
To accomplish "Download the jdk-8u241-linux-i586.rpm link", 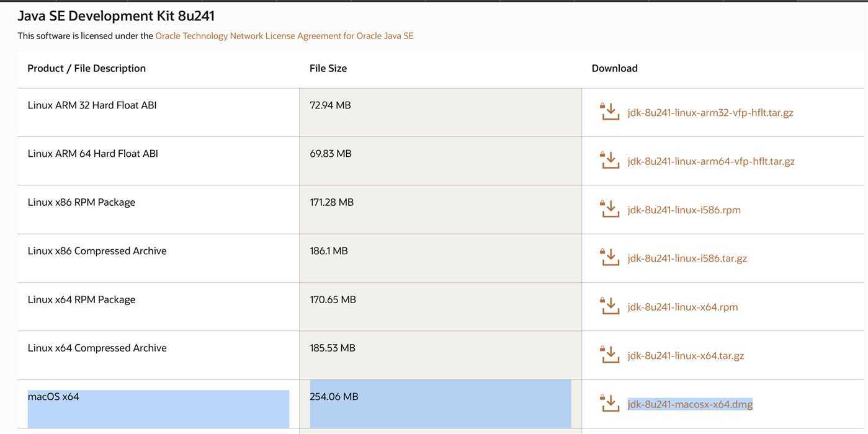I will pos(684,210).
